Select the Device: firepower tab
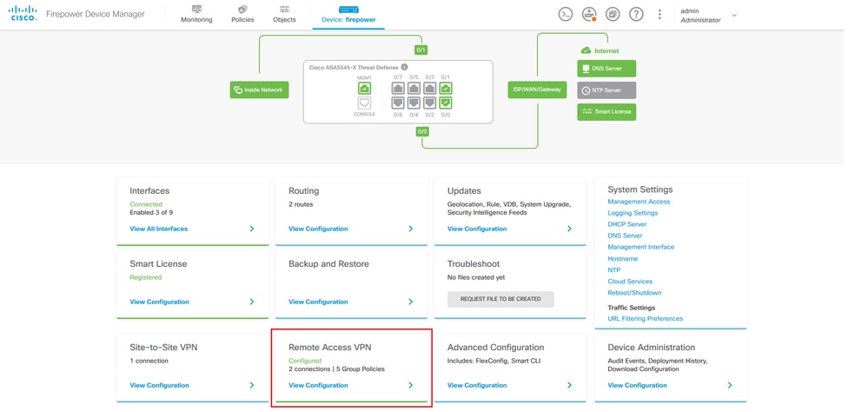868x412 pixels. tap(348, 15)
